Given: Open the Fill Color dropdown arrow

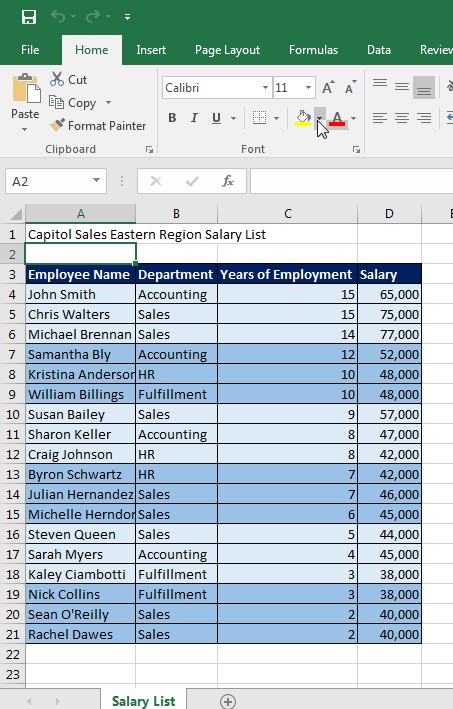Looking at the screenshot, I should [x=320, y=118].
